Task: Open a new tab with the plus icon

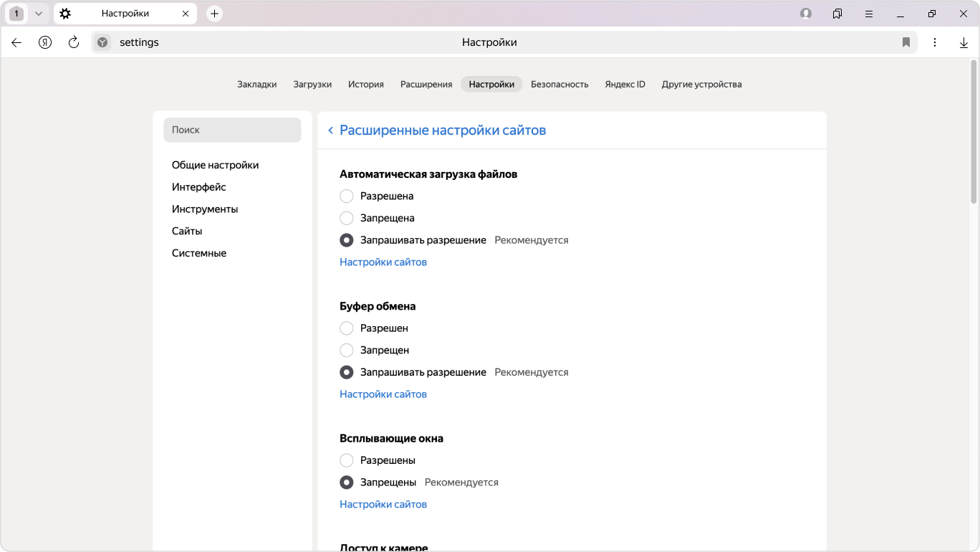Action: 214,14
